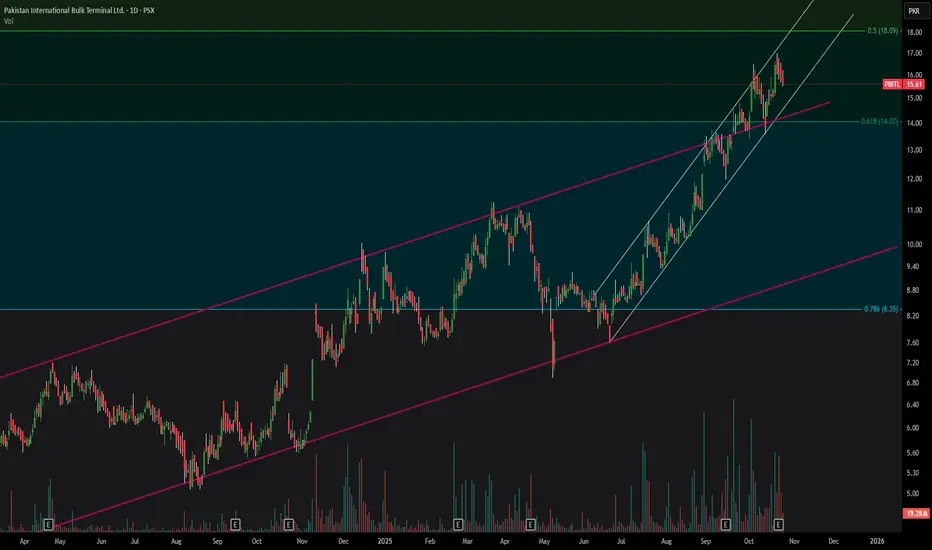Select the 0.618 (14.07) Fibonacci level label
The height and width of the screenshot is (550, 932).
pos(879,121)
